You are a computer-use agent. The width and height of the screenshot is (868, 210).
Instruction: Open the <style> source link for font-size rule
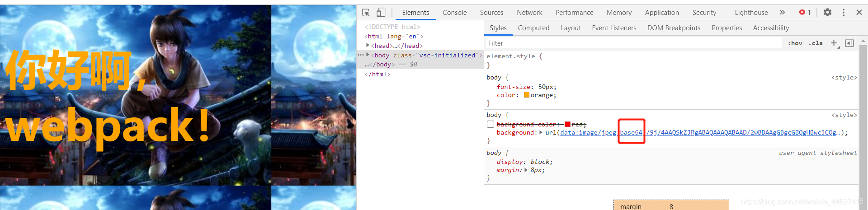tap(844, 78)
